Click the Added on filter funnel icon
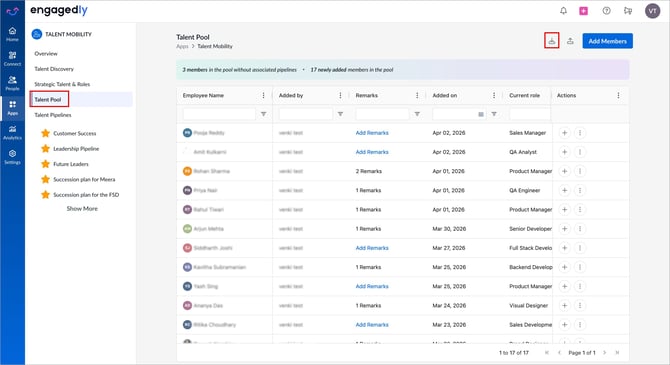The width and height of the screenshot is (670, 365). [494, 114]
